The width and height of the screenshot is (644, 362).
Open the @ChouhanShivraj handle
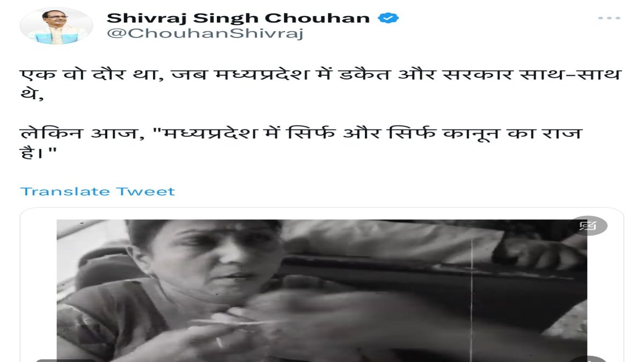point(206,34)
